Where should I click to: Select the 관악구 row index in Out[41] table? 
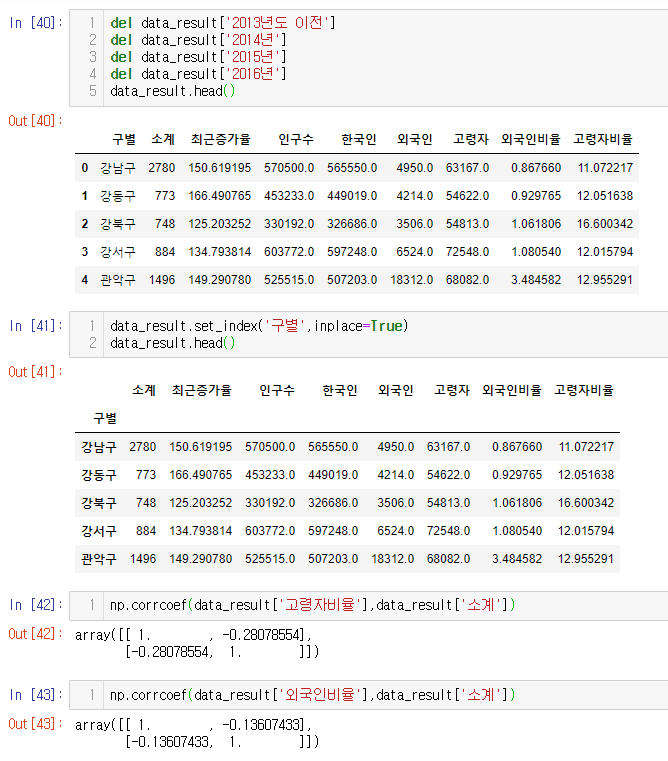[x=99, y=559]
